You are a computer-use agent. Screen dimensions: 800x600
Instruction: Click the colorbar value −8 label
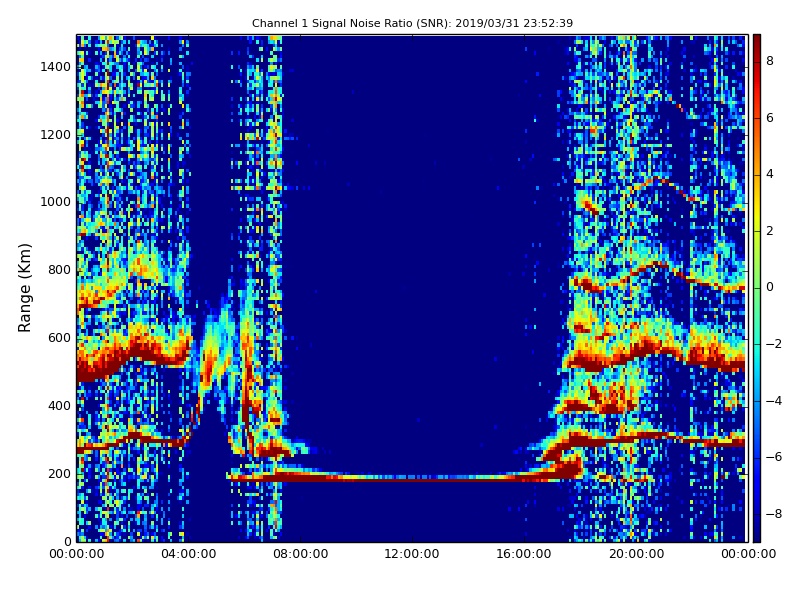[774, 514]
